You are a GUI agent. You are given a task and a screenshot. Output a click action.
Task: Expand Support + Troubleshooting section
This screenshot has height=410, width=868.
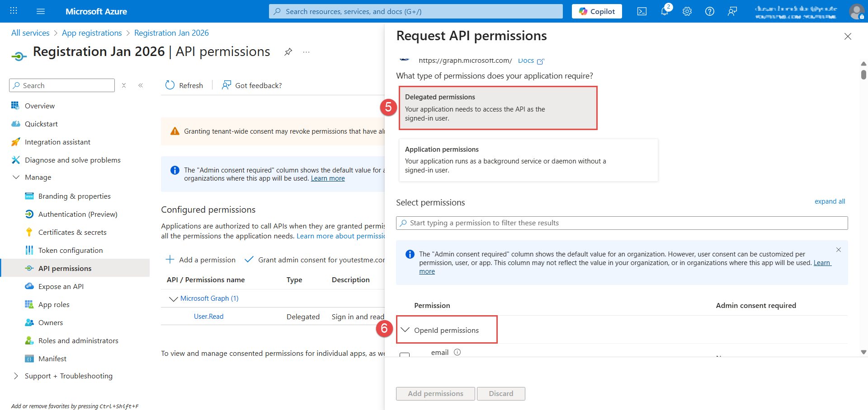pyautogui.click(x=16, y=376)
